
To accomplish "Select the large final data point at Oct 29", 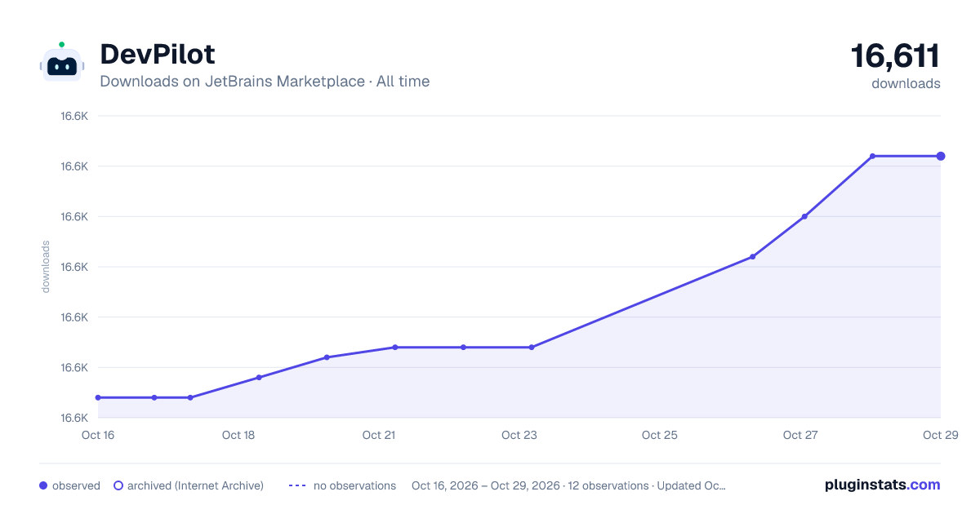I will pyautogui.click(x=941, y=156).
